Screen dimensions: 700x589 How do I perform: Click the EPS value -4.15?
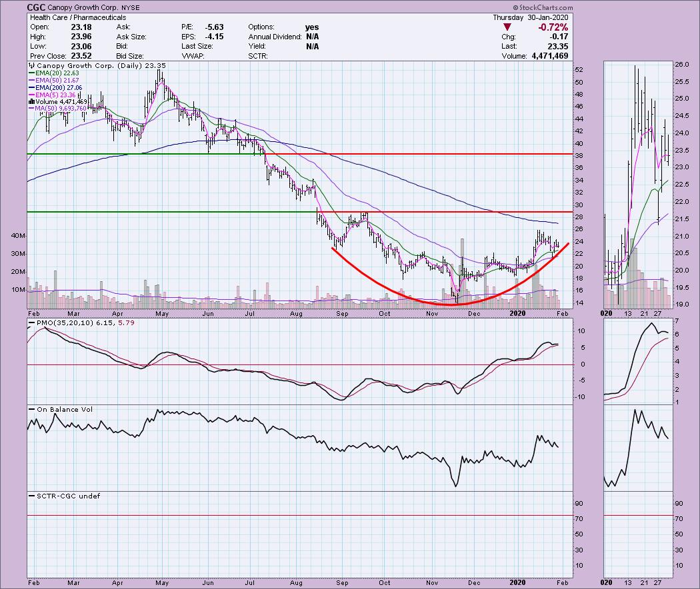[x=214, y=37]
